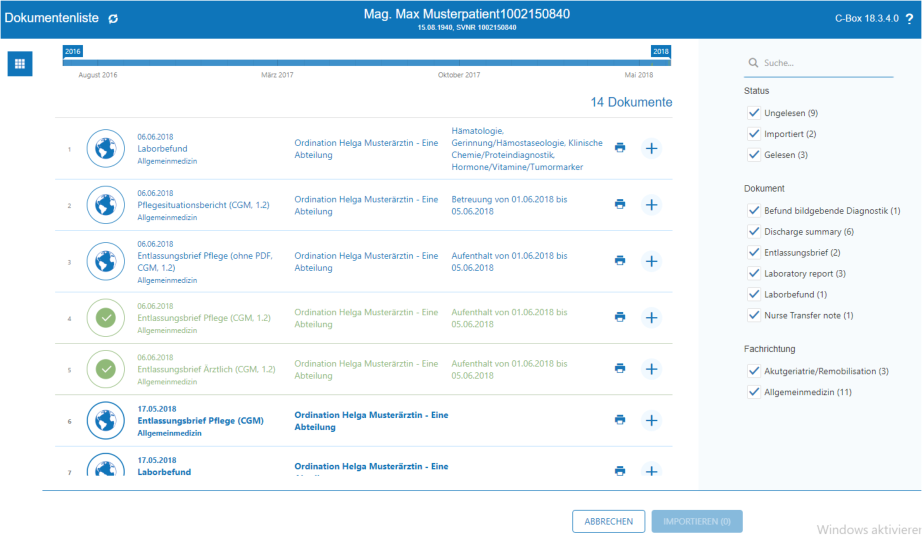Print the Laborbefund 06.06.2018 document
Screen dimensions: 922x541
620,148
